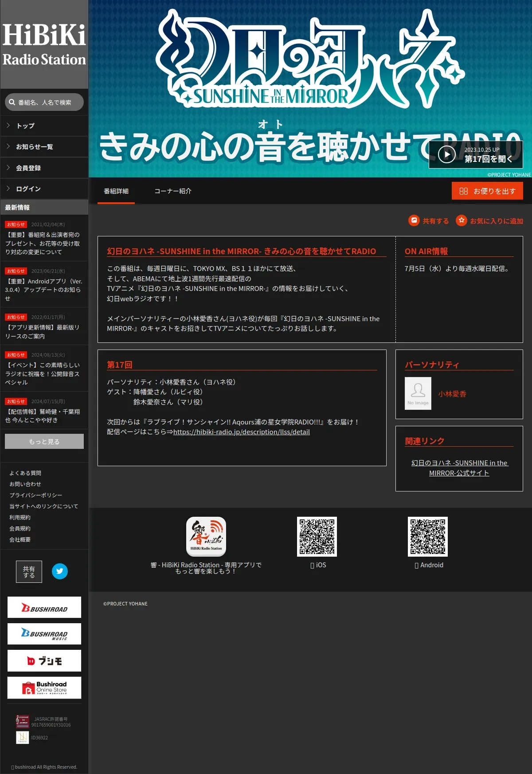
Task: Click chevron beside 会員登録
Action: pos(8,168)
